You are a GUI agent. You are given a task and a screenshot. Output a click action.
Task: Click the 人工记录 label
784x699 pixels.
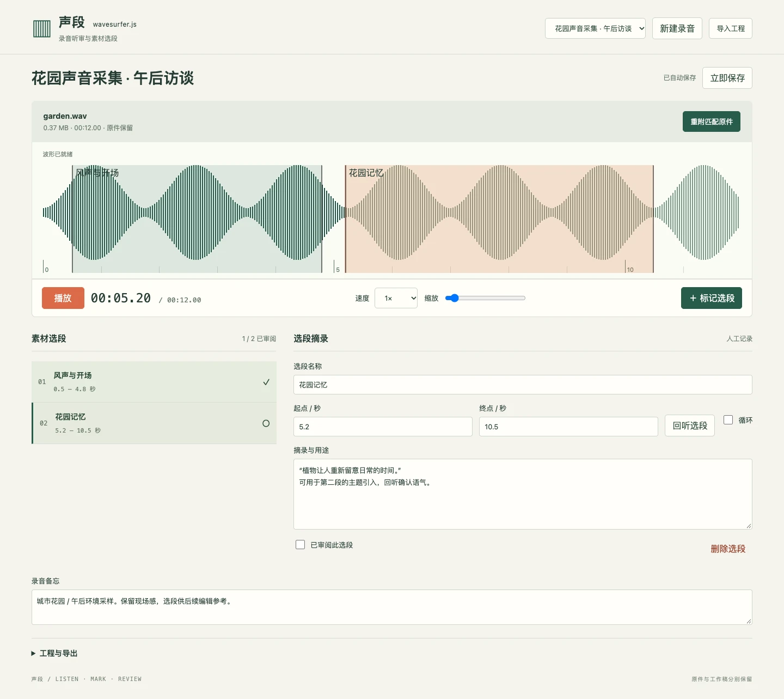coord(739,339)
